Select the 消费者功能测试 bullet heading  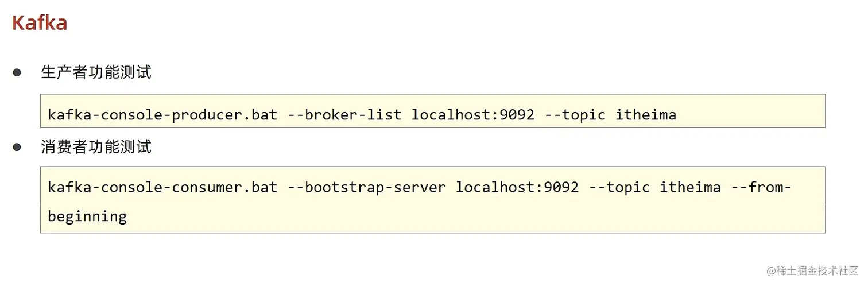coord(96,147)
